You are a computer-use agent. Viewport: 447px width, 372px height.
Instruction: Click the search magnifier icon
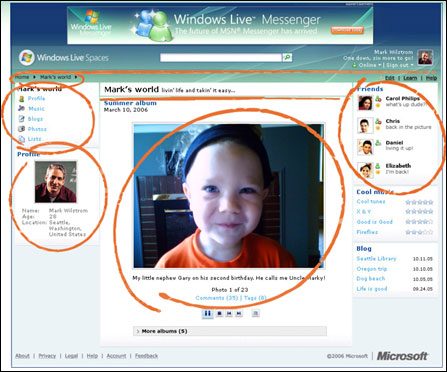287,57
